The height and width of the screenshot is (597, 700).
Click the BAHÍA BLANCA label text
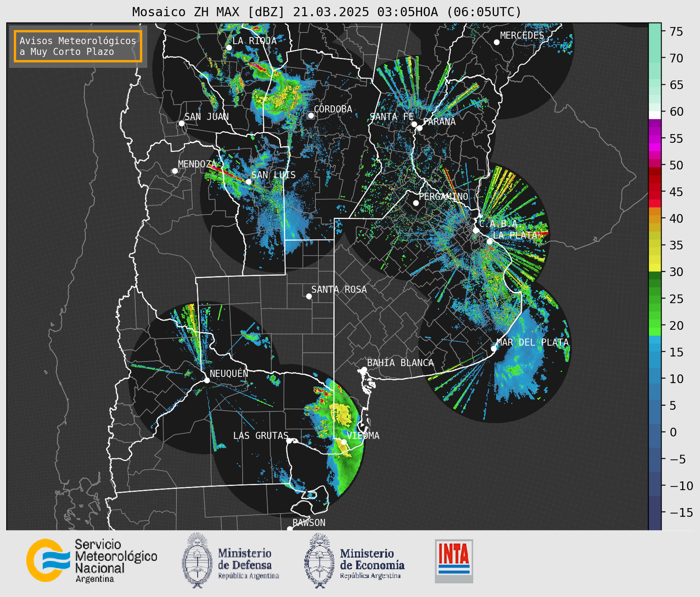point(400,363)
